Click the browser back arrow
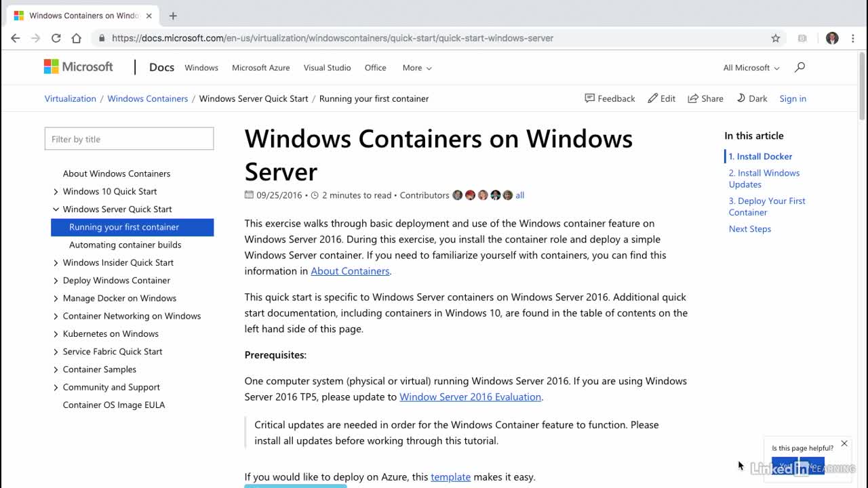868x488 pixels. point(15,38)
